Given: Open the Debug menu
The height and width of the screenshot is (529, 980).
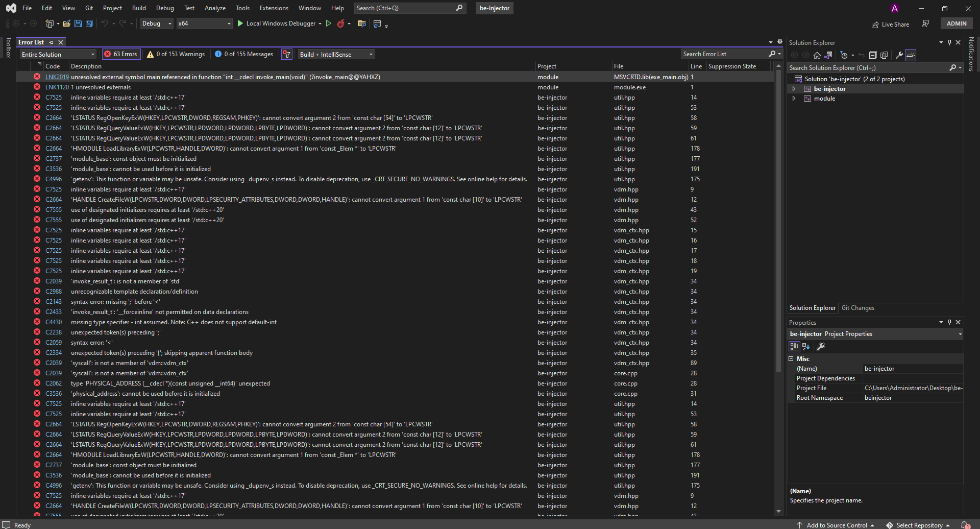Looking at the screenshot, I should 165,8.
